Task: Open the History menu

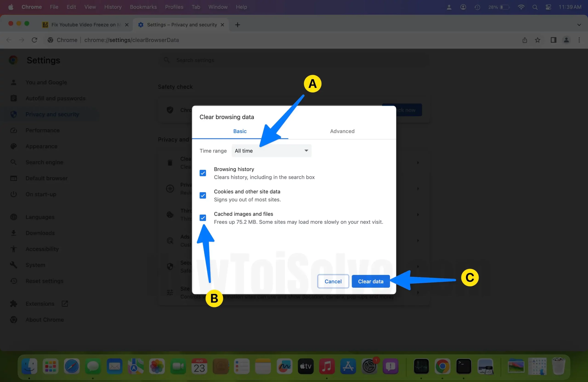Action: point(113,7)
